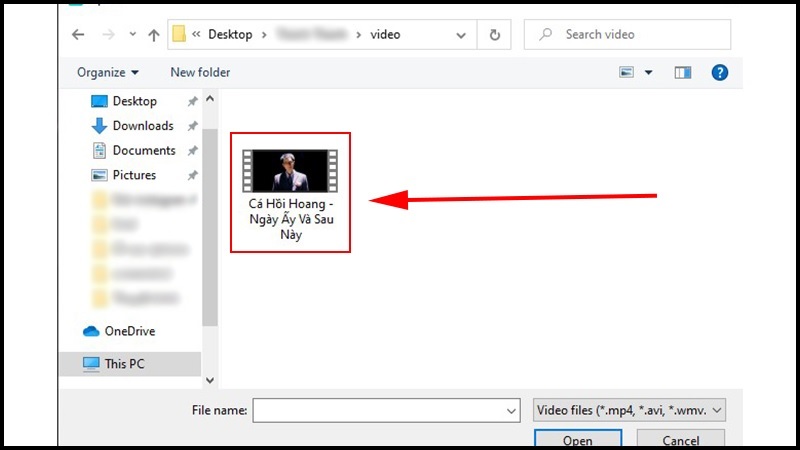This screenshot has width=800, height=450.
Task: Click the folder icon in address bar
Action: [x=179, y=34]
